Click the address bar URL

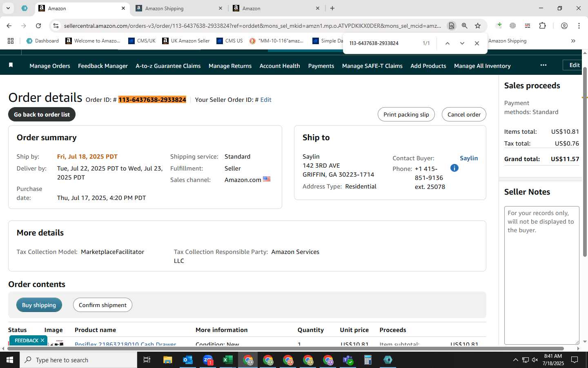(x=252, y=26)
